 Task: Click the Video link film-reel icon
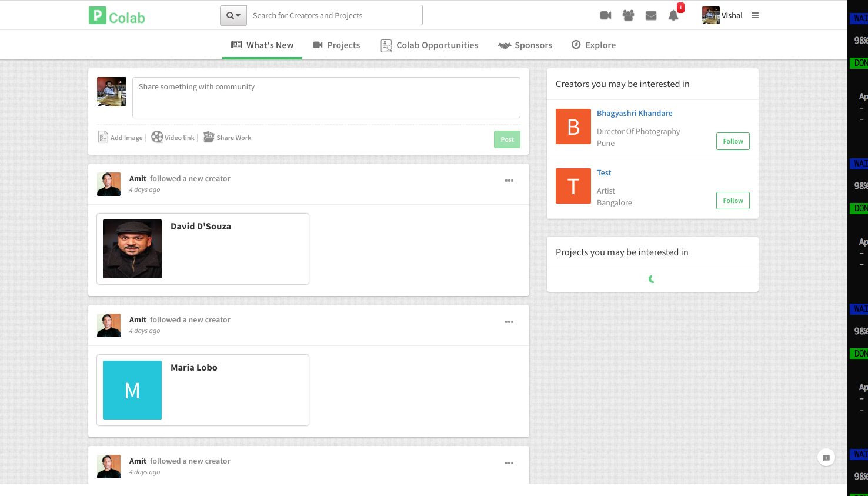(157, 137)
